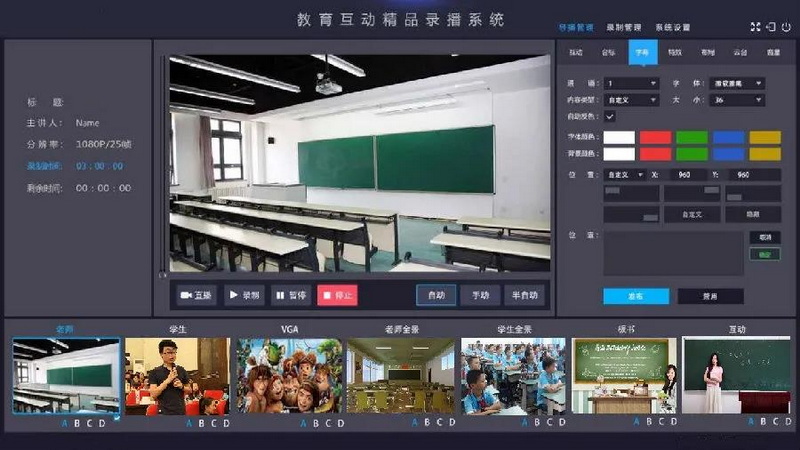Screen dimensions: 800x450
Task: Stop recording with red stop button
Action: tap(337, 295)
